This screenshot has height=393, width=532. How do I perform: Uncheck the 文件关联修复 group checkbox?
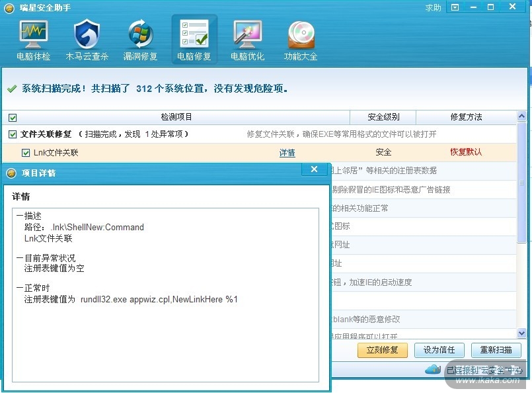coord(13,134)
